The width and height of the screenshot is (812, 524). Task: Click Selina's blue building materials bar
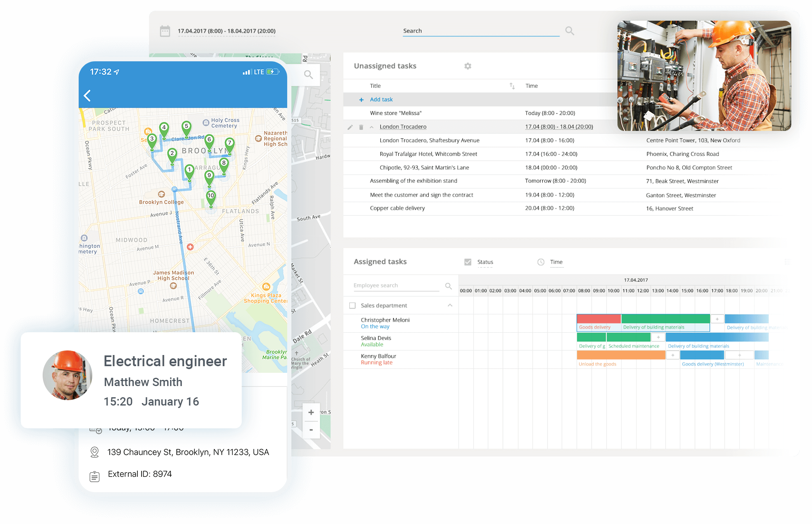(717, 337)
